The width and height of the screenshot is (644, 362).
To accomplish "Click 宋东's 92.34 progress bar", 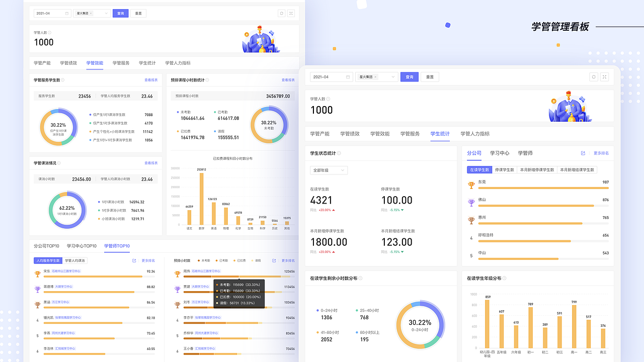I will [x=99, y=277].
